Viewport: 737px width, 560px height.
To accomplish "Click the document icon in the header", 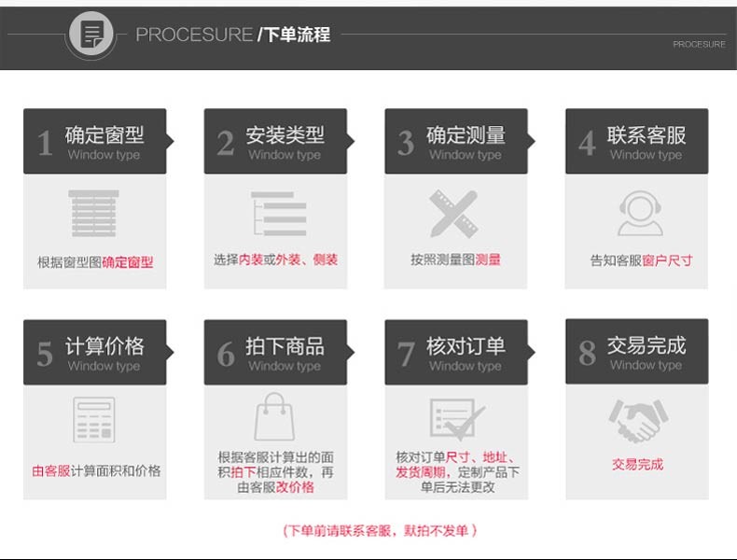I will pos(91,34).
